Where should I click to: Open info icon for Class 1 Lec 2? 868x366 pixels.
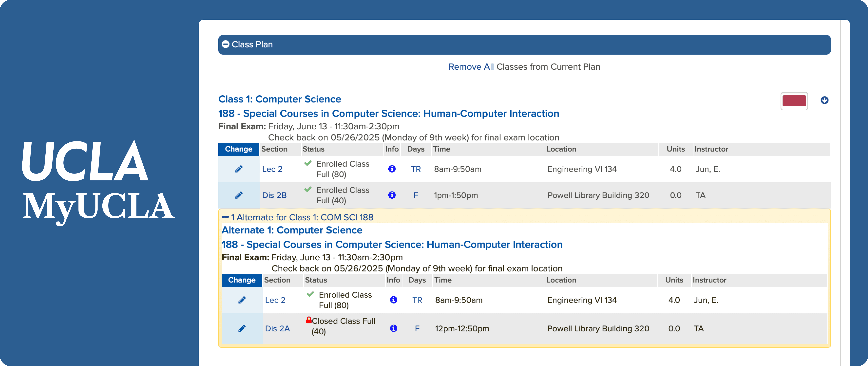click(x=392, y=169)
